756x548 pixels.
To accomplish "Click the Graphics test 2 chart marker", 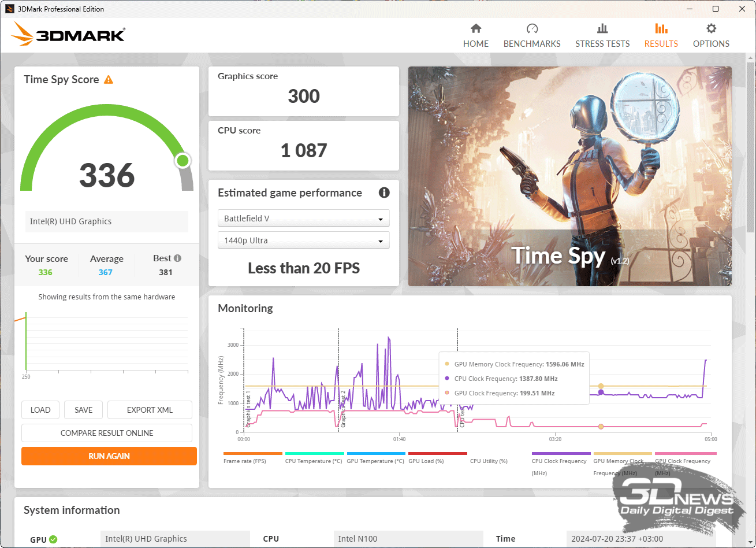I will coord(342,409).
